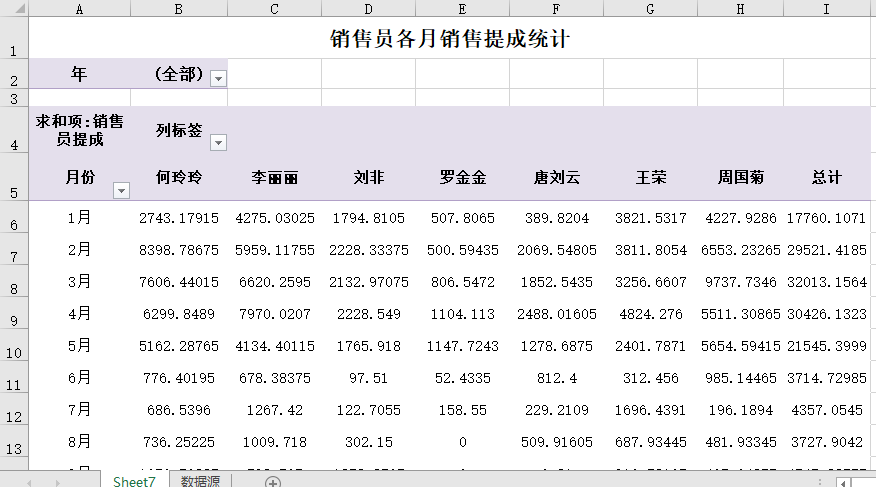Click the horizontal scrollbar left arrow
The width and height of the screenshot is (876, 487).
(x=843, y=482)
